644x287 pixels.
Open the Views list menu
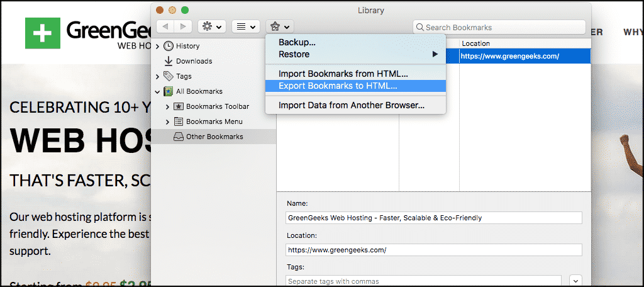tap(246, 26)
